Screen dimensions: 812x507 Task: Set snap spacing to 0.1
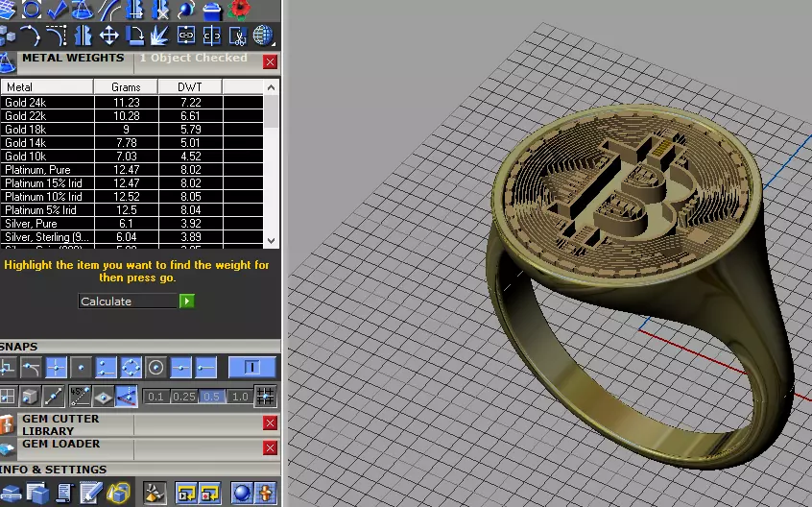155,397
